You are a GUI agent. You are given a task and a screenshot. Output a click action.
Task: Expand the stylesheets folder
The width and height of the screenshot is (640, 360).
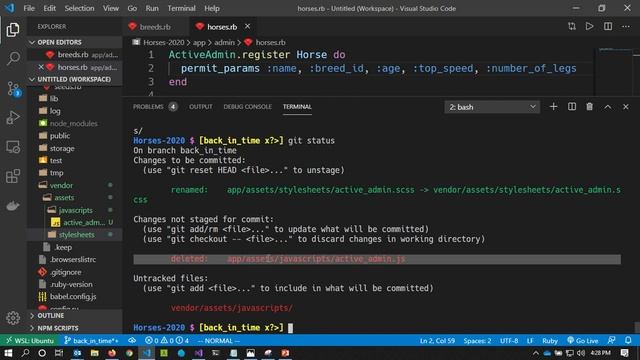(75, 235)
